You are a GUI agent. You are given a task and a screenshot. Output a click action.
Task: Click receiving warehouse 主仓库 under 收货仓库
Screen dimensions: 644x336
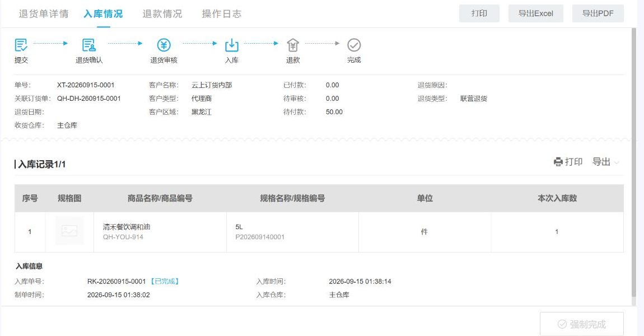click(x=67, y=125)
